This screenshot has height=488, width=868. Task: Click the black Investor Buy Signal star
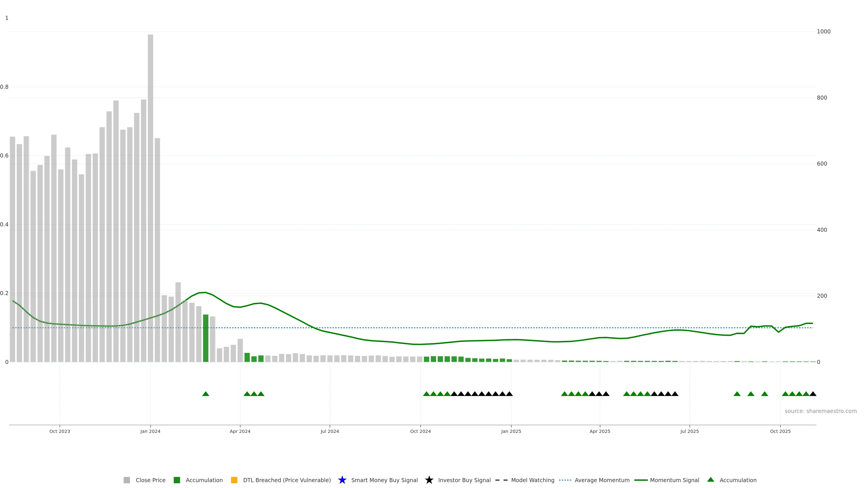tap(429, 480)
